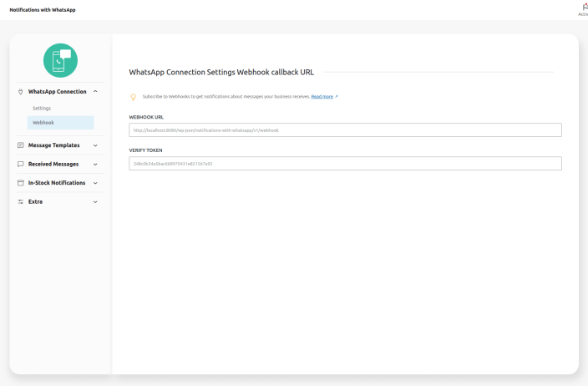The image size is (588, 386).
Task: Expand the Received Messages chevron
Action: [95, 164]
